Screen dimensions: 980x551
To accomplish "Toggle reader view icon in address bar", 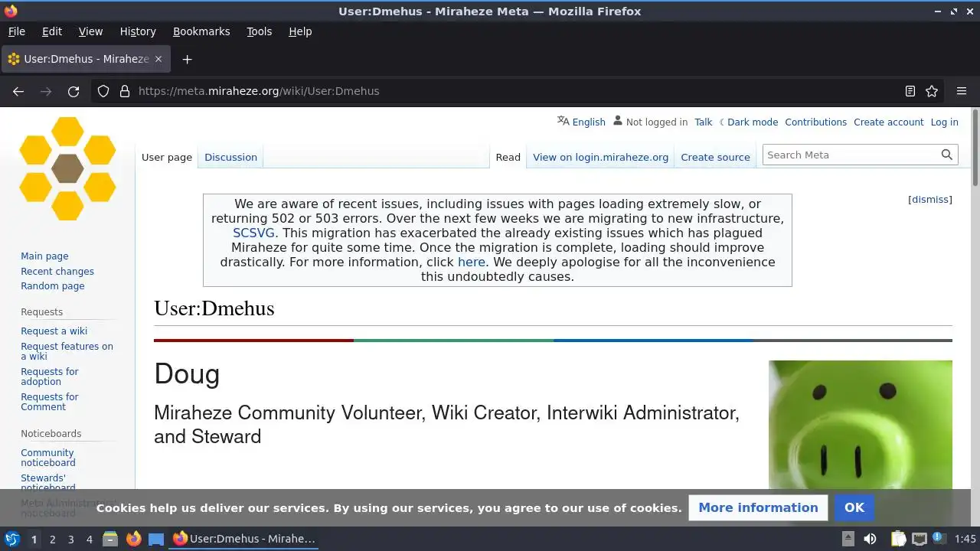I will point(910,91).
